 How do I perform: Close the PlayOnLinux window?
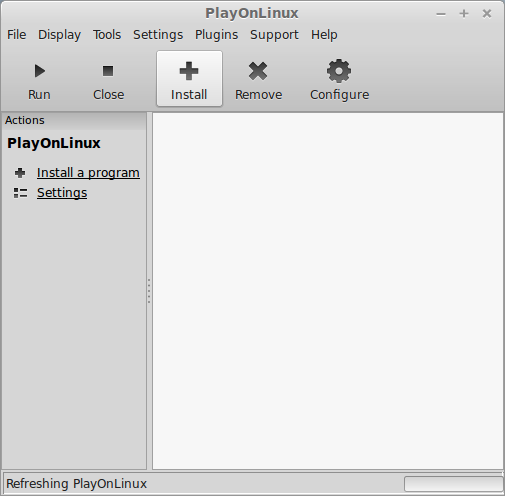coord(487,14)
